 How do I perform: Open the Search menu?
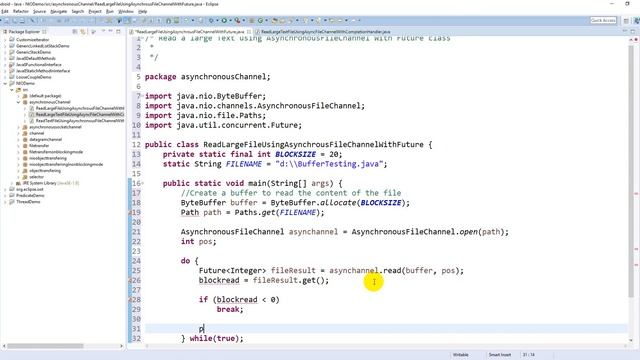pos(78,11)
